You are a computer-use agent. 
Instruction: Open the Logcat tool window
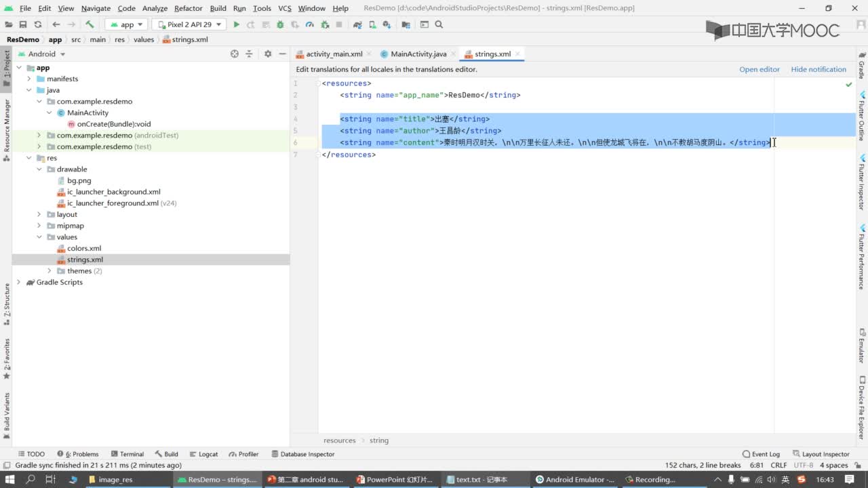(203, 454)
